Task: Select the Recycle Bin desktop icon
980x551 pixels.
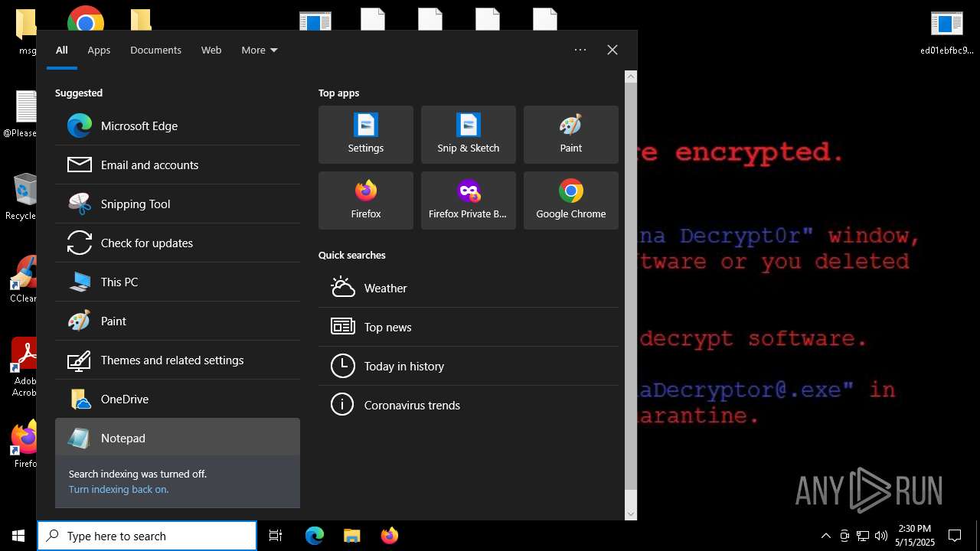Action: click(21, 197)
